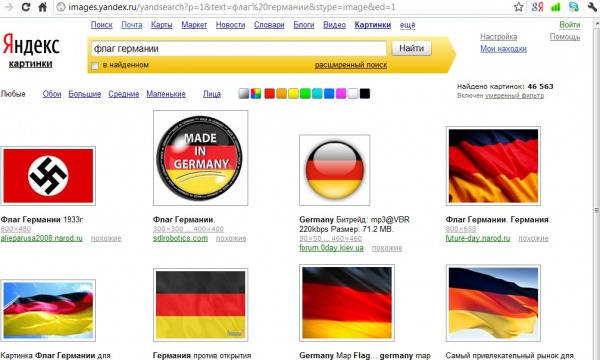Go to the browser home page icon
The height and width of the screenshot is (360, 600).
(42, 7)
